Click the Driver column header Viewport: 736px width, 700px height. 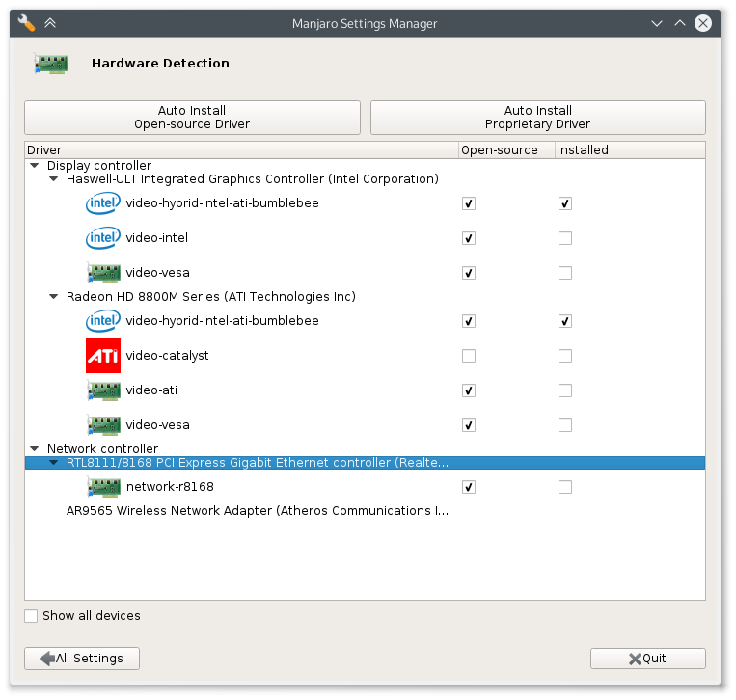[242, 150]
